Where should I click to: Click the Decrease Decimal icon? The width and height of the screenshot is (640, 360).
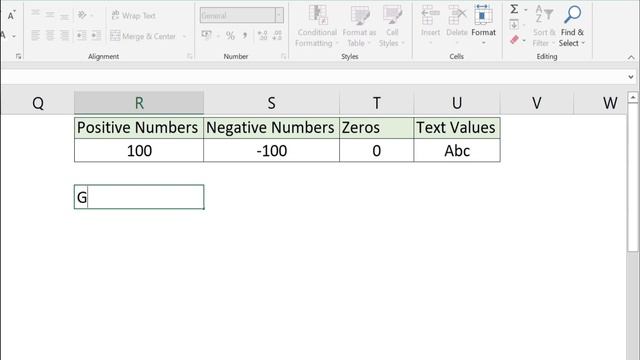(x=277, y=36)
